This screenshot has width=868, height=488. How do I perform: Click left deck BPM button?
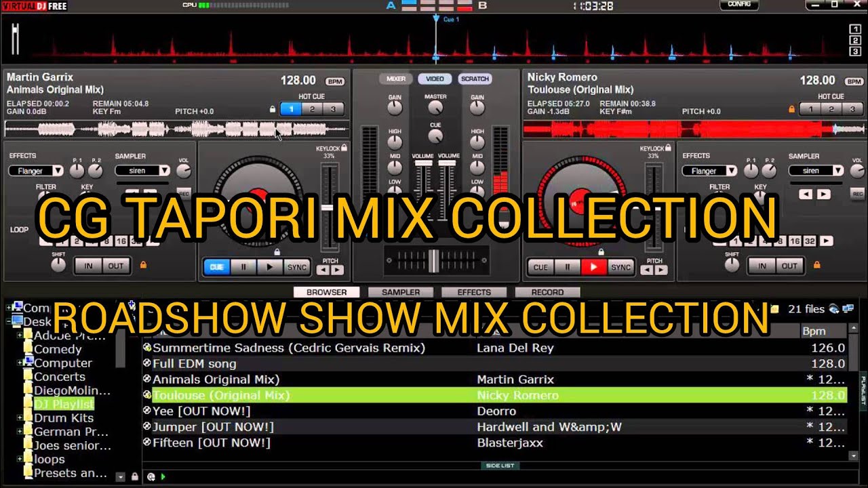click(335, 81)
